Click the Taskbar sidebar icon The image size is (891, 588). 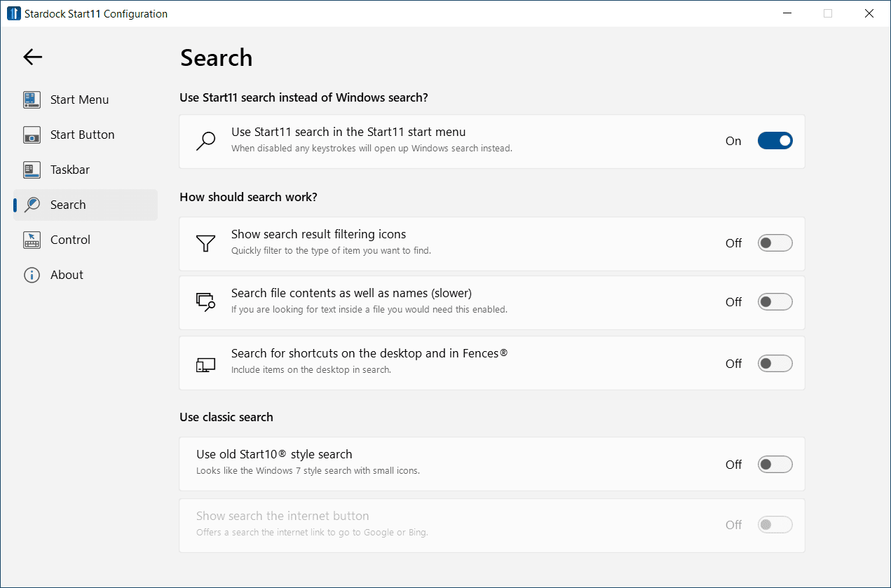pyautogui.click(x=32, y=170)
